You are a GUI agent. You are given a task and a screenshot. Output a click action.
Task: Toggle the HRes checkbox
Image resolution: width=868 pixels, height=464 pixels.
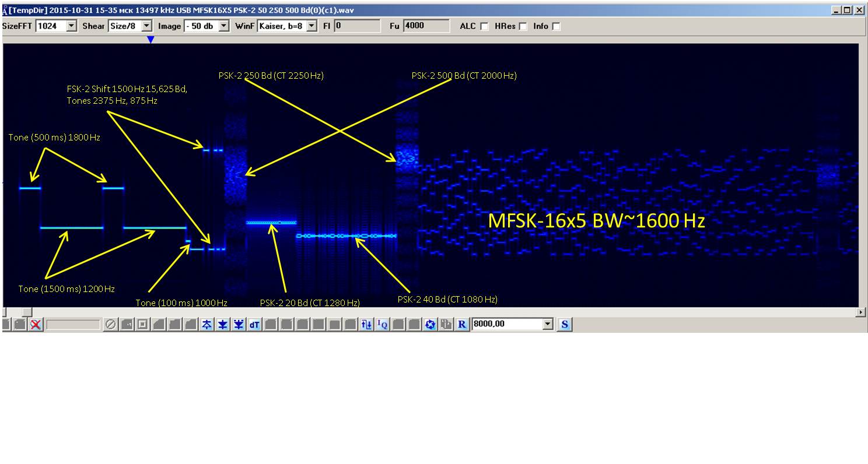pyautogui.click(x=523, y=26)
